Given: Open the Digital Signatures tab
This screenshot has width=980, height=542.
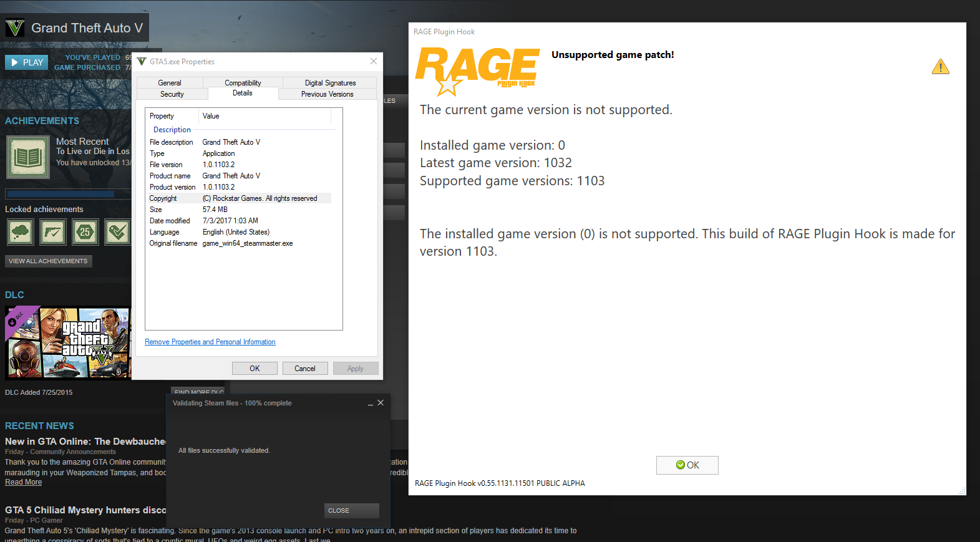Looking at the screenshot, I should pos(330,83).
